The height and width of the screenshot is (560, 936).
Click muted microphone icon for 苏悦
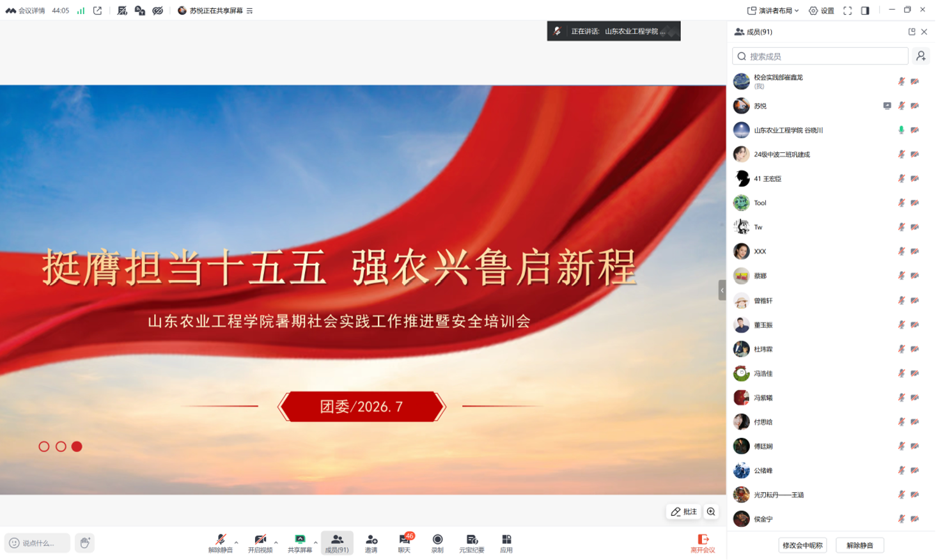point(901,105)
